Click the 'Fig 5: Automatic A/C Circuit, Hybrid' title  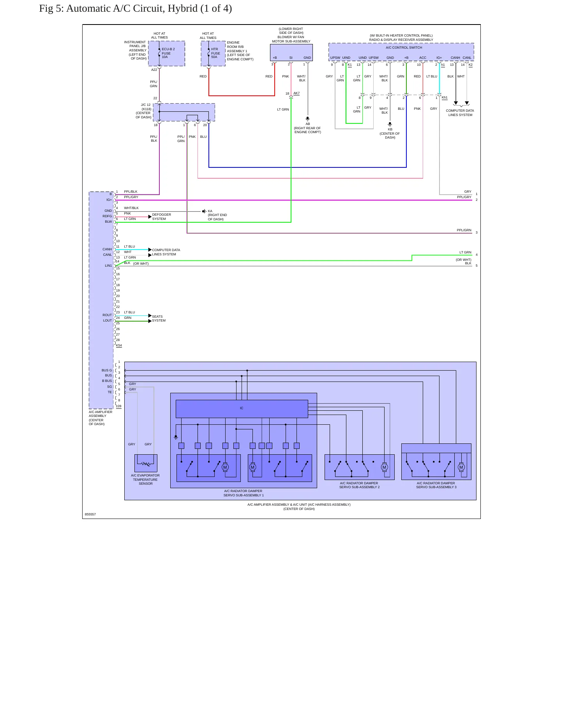coord(135,9)
